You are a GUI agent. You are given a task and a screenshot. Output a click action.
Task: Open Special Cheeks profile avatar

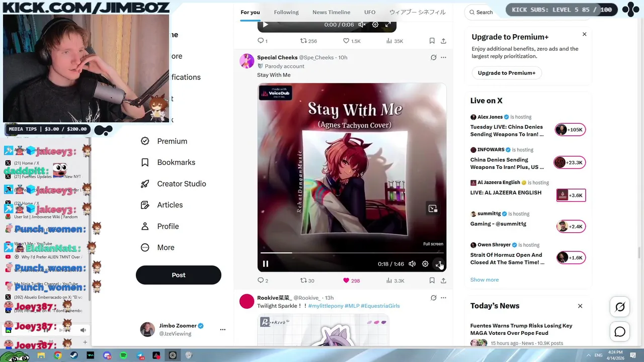(x=247, y=61)
